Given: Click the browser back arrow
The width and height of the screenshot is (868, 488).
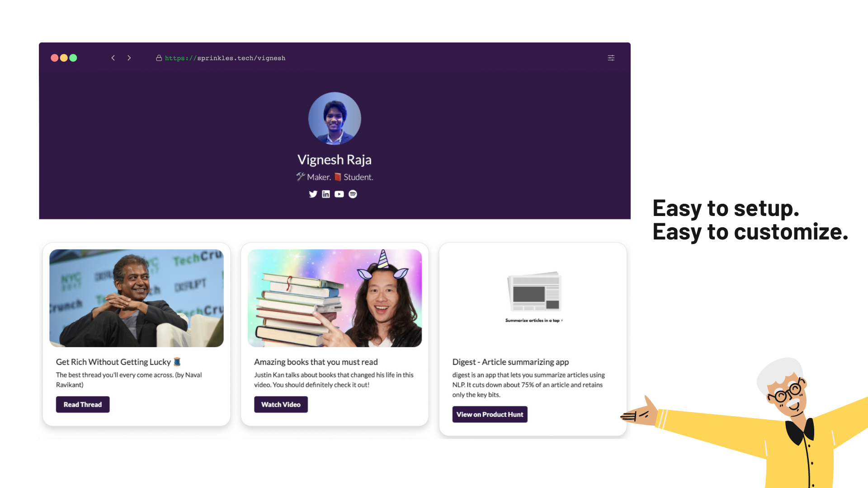Looking at the screenshot, I should 113,58.
